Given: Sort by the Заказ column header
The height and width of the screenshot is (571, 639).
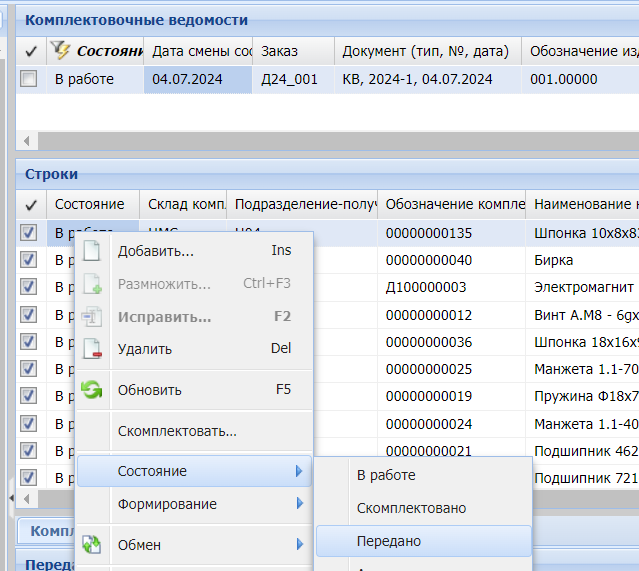Looking at the screenshot, I should click(x=291, y=51).
